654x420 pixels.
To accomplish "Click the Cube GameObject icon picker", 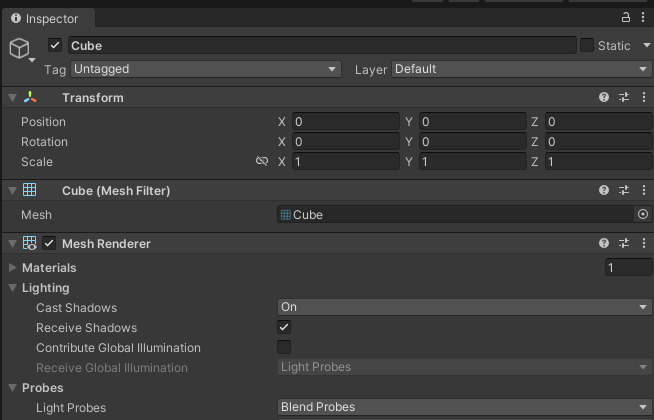I will click(20, 50).
